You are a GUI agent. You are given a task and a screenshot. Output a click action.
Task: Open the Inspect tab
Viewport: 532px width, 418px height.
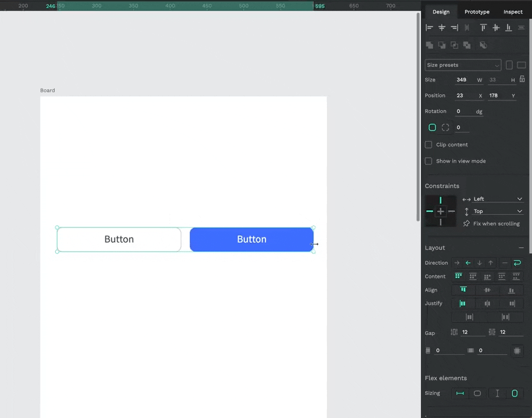[513, 12]
